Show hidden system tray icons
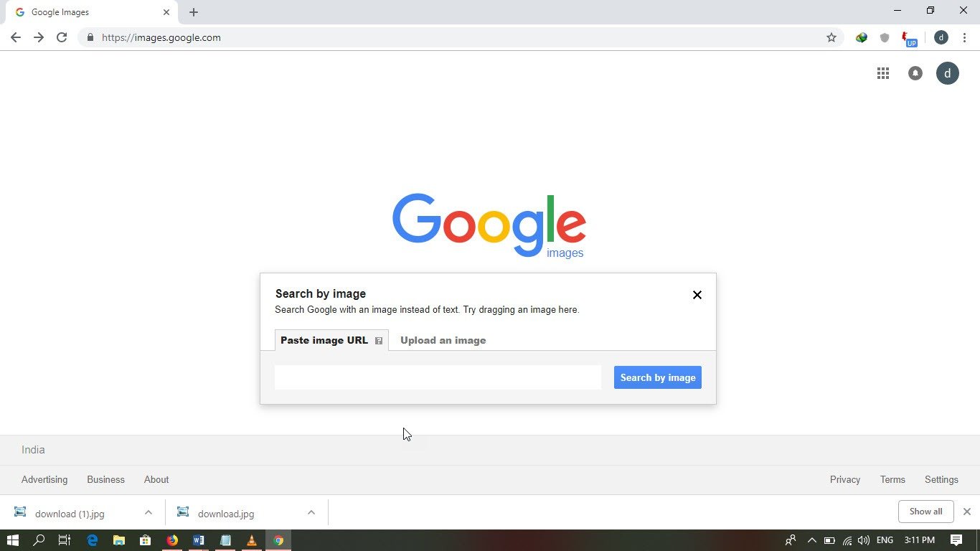980x551 pixels. (811, 540)
